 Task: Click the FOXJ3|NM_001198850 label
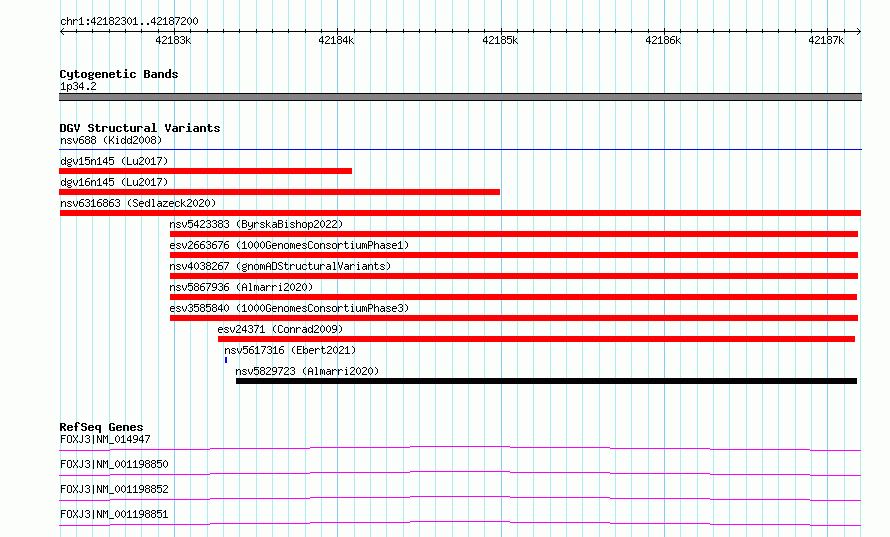(x=114, y=464)
